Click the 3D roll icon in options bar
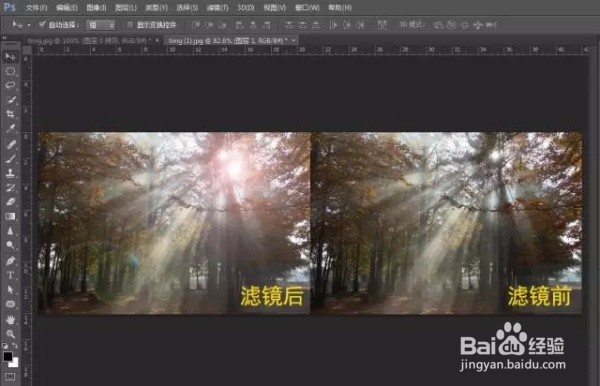 click(451, 25)
